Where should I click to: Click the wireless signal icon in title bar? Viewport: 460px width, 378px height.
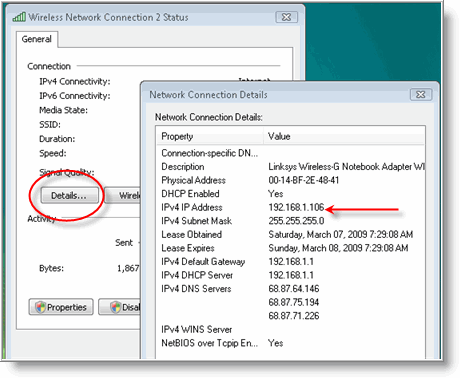[x=19, y=17]
